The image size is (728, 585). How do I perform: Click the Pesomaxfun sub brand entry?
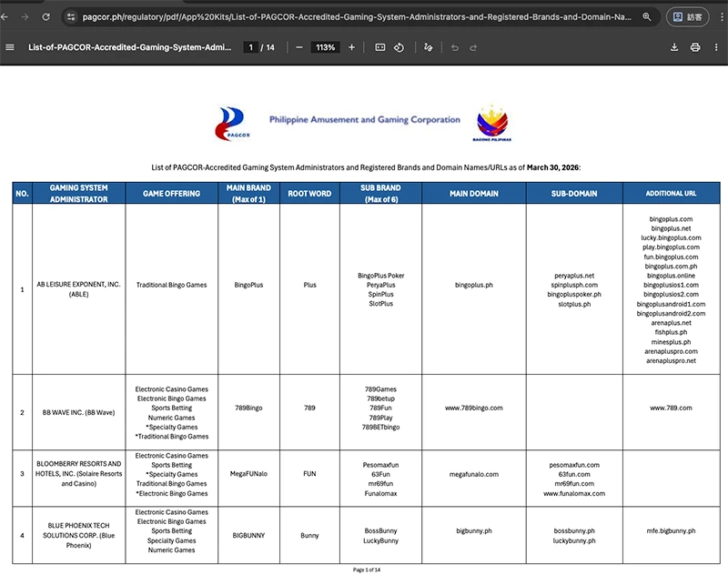pyautogui.click(x=380, y=465)
